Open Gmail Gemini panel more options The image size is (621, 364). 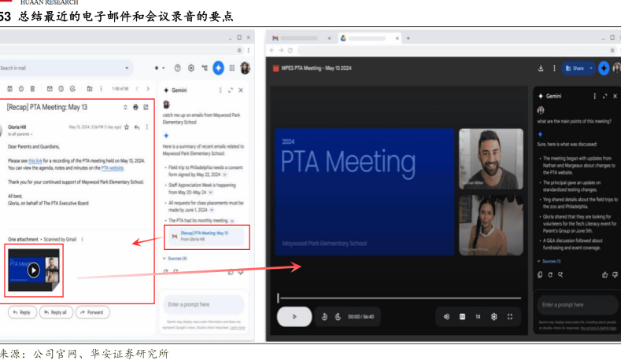pyautogui.click(x=220, y=90)
